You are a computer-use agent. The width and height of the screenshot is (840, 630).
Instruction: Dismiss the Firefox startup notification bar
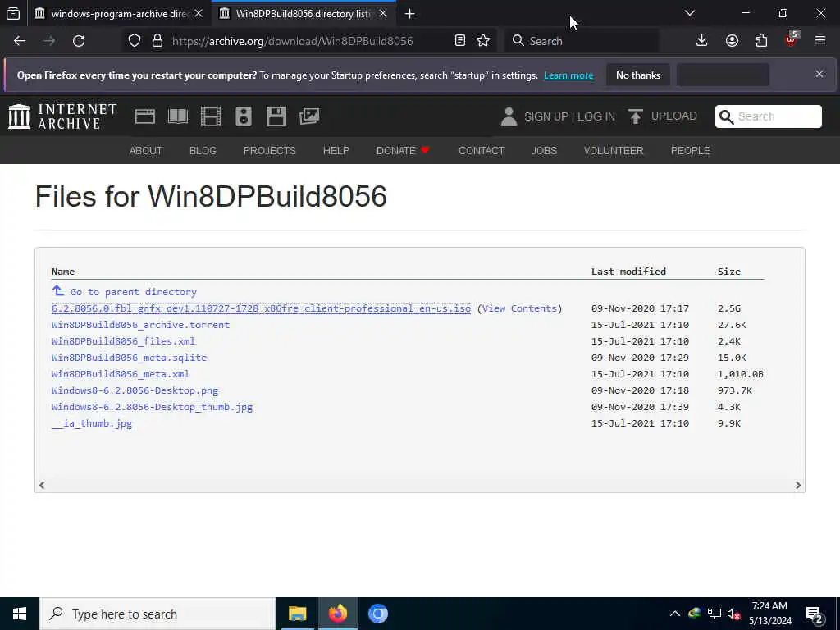tap(819, 74)
